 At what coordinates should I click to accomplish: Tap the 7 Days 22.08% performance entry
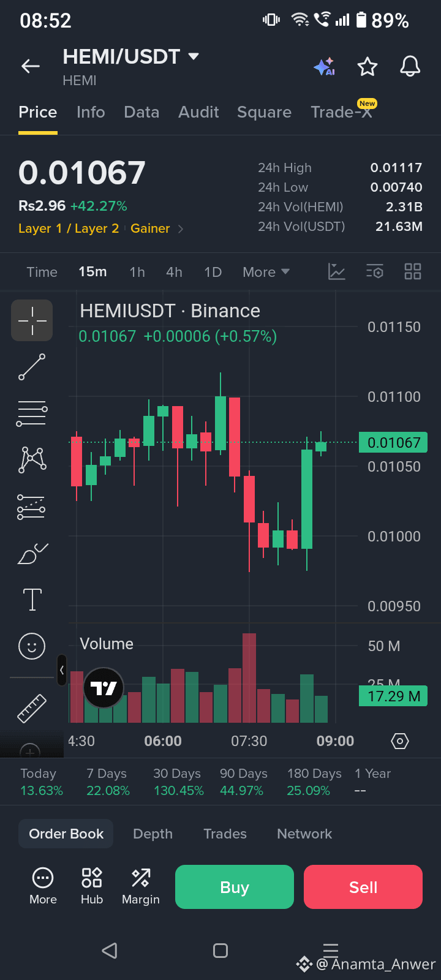[108, 782]
